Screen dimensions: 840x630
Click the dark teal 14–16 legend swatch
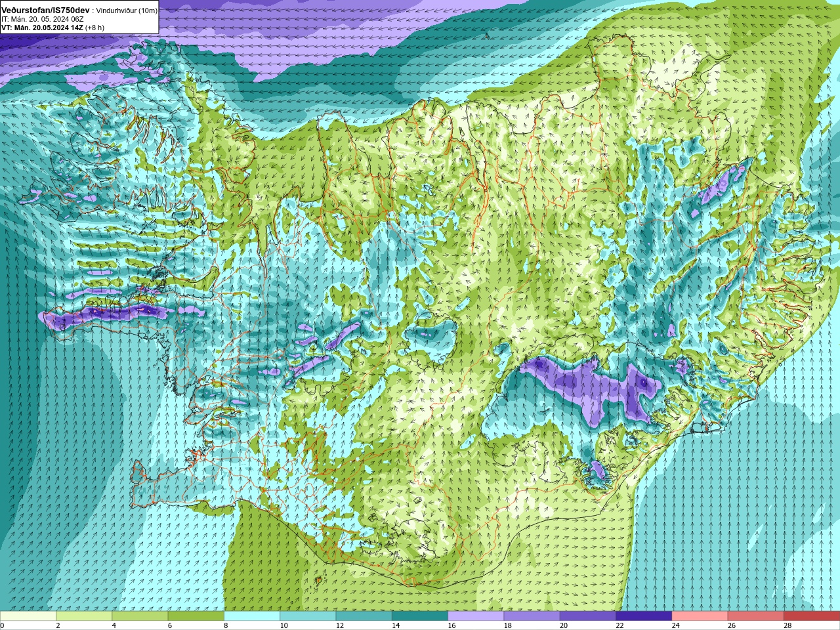point(420,616)
